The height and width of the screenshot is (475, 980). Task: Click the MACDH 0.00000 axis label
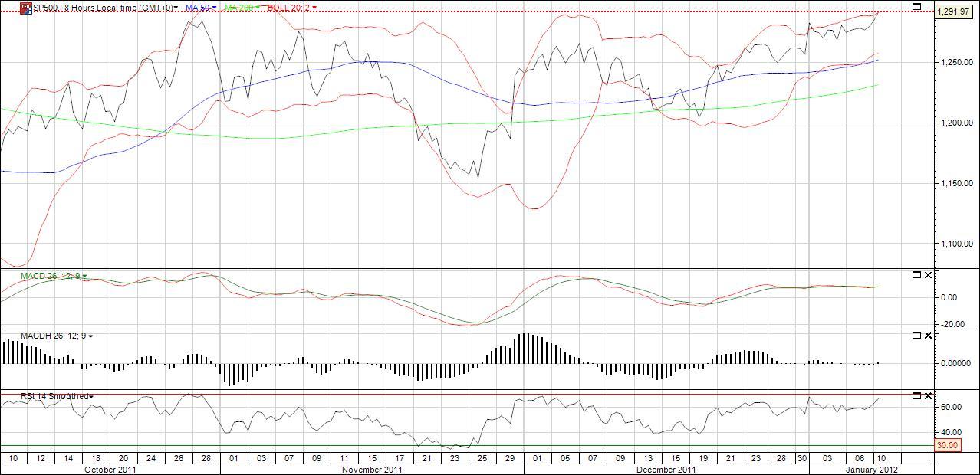[x=955, y=363]
